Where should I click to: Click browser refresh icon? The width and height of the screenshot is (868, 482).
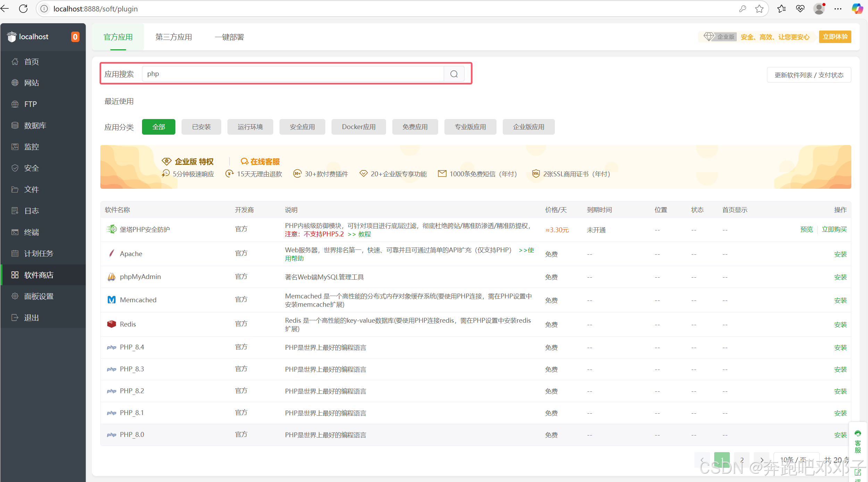coord(23,9)
